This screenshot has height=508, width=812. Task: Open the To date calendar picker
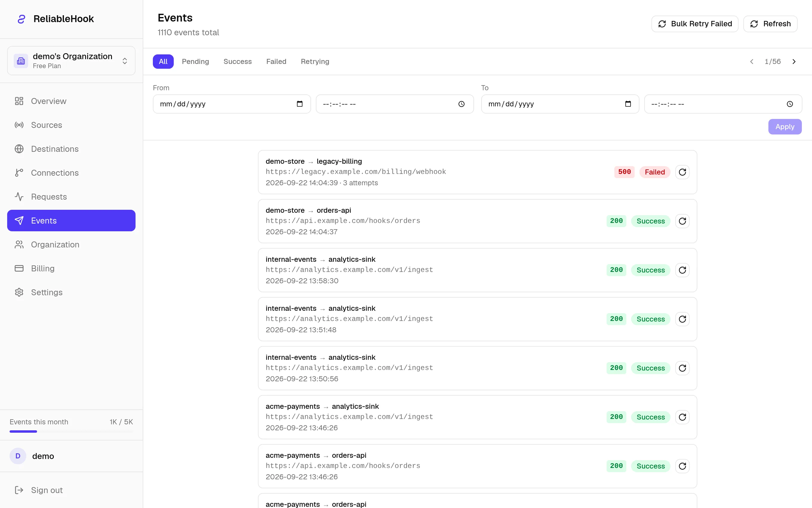point(628,104)
